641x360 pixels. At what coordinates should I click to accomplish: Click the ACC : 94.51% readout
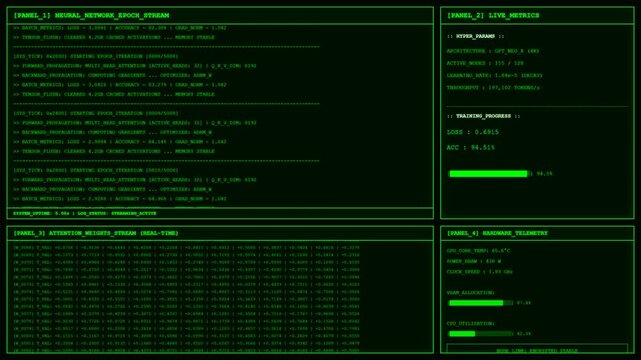pos(471,148)
